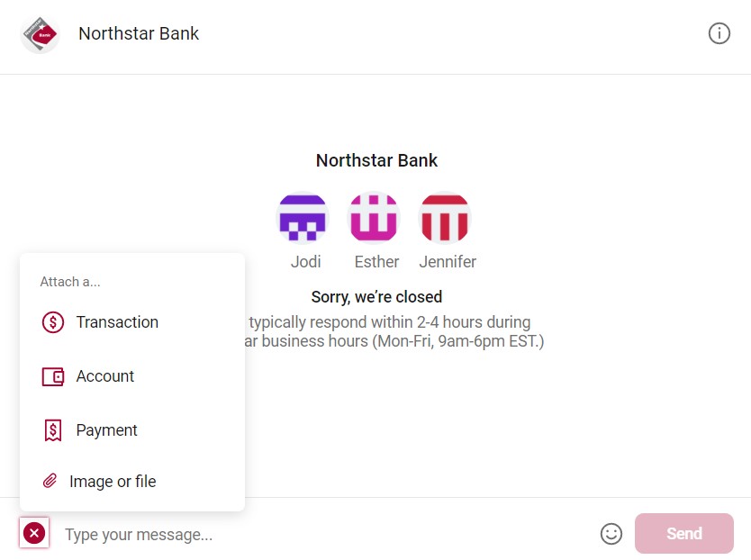
Task: Click the receipt Payment icon
Action: (x=53, y=430)
